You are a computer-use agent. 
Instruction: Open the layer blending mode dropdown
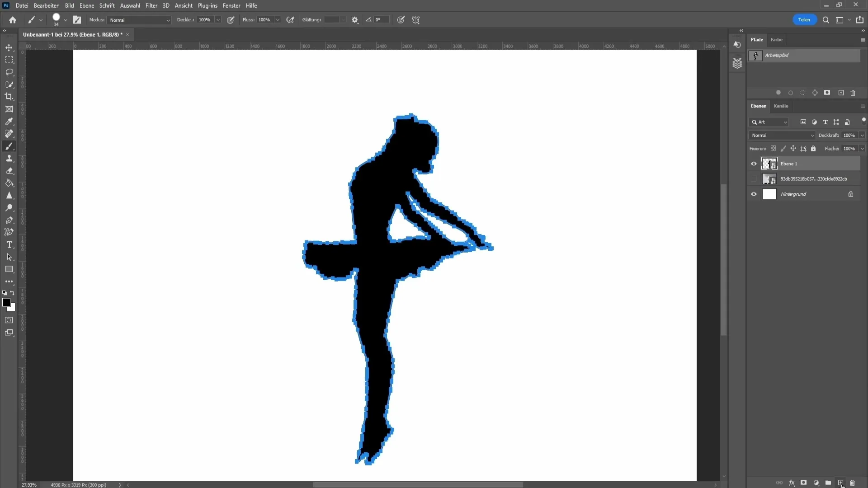click(x=782, y=135)
